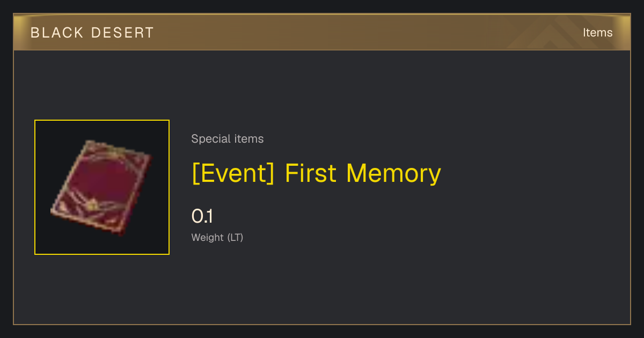Click the golden header banner

tap(322, 32)
